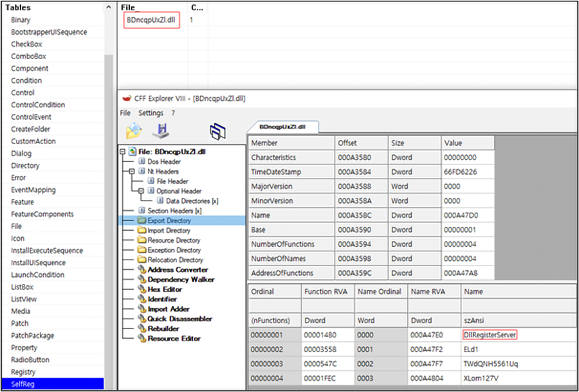The width and height of the screenshot is (579, 392).
Task: Click the Hex Editor tool icon
Action: [142, 289]
